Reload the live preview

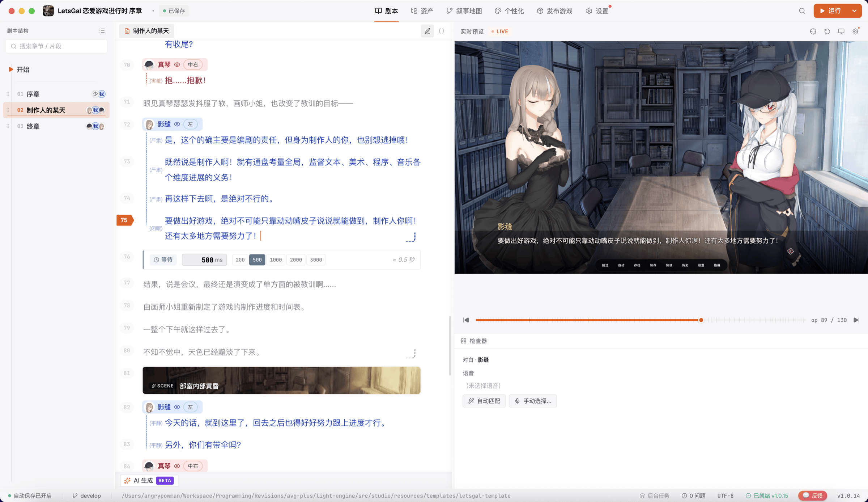pyautogui.click(x=827, y=31)
